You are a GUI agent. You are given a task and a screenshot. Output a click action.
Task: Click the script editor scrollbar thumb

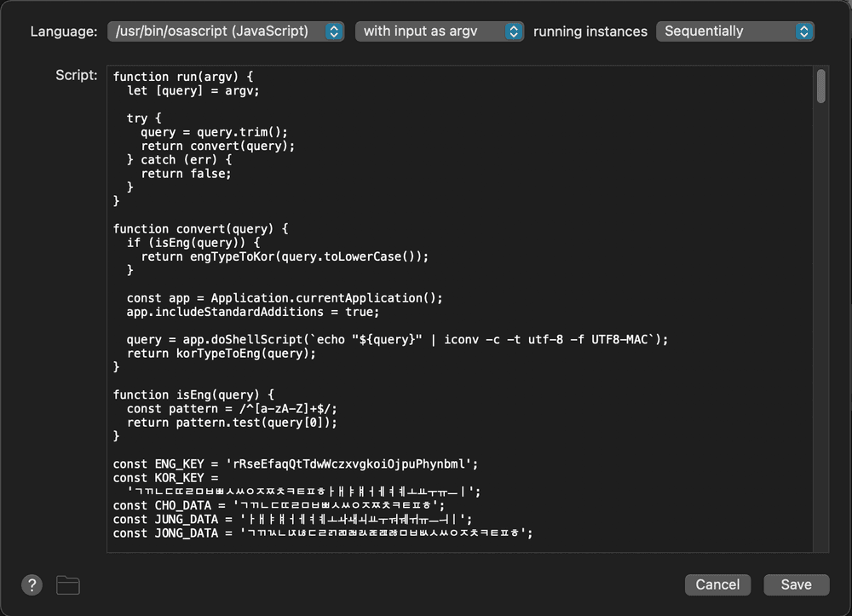pyautogui.click(x=821, y=87)
